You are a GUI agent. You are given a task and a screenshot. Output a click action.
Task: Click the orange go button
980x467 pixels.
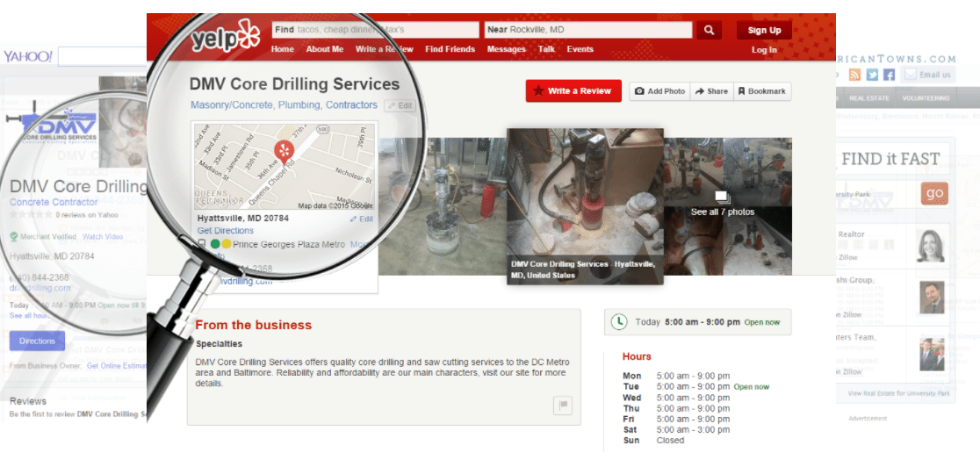[x=934, y=194]
